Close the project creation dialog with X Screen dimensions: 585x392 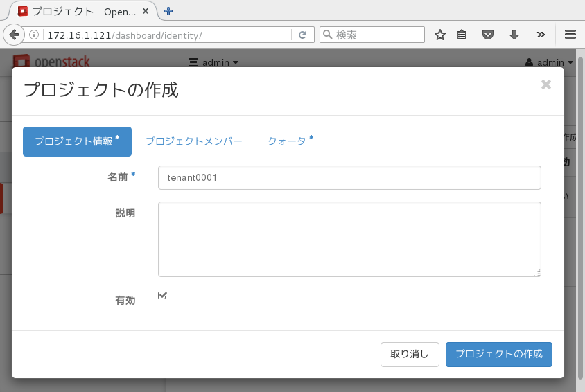(545, 84)
